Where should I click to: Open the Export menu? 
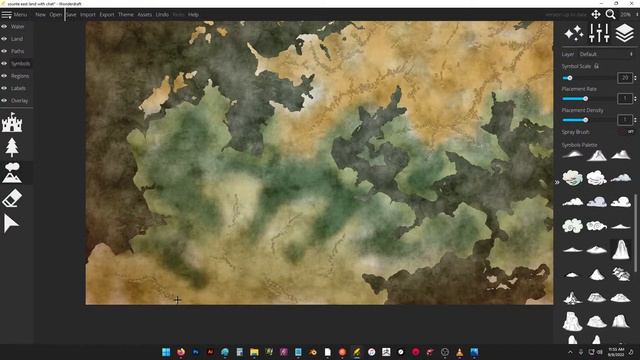coord(107,15)
